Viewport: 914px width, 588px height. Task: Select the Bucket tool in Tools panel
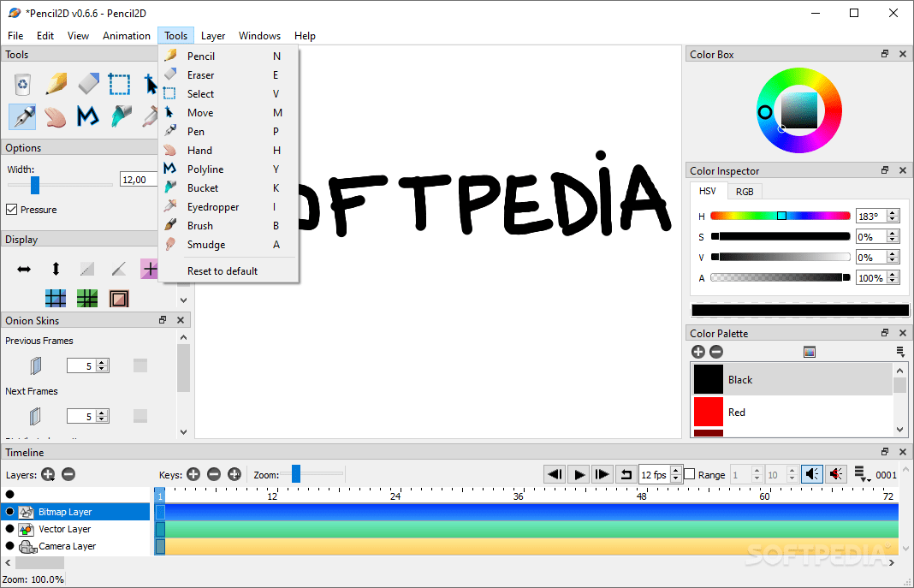click(x=121, y=116)
